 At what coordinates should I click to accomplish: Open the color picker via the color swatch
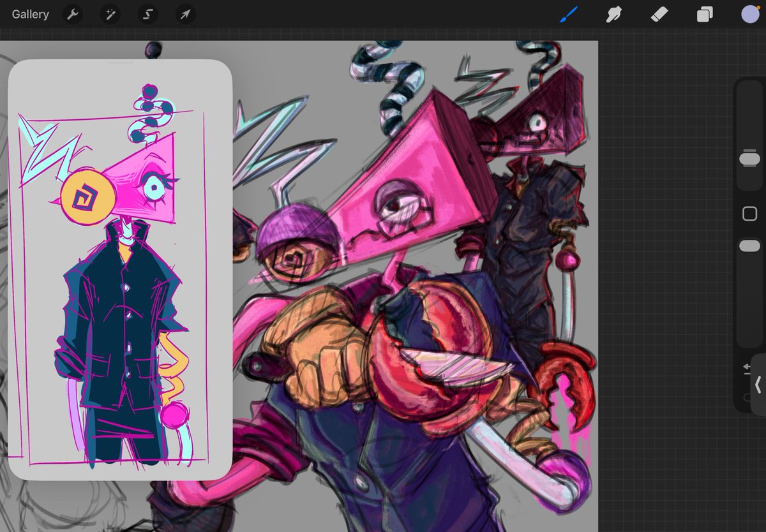[x=749, y=14]
